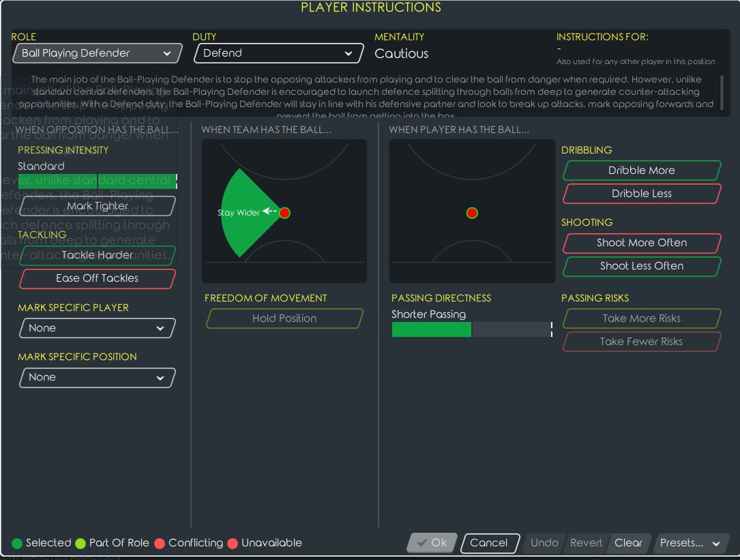The height and width of the screenshot is (560, 740).
Task: Click the Clear button
Action: tap(629, 543)
